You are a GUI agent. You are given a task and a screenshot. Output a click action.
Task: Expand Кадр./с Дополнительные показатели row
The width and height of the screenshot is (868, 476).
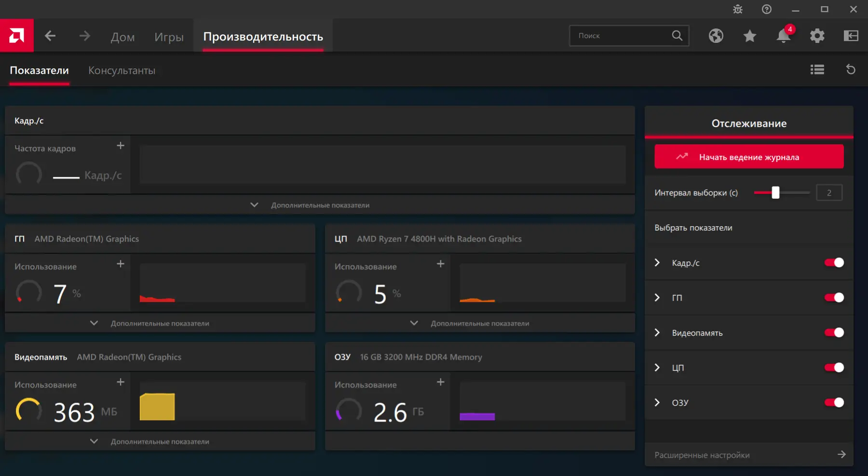tap(320, 205)
